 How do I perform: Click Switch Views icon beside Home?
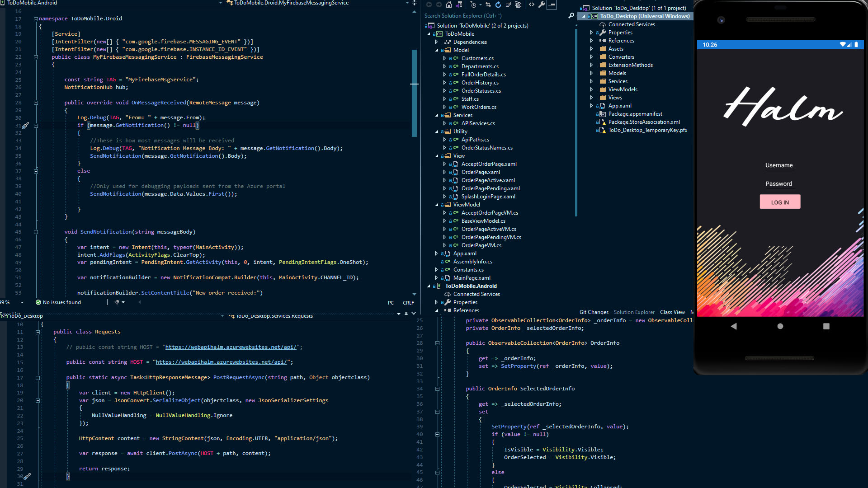pos(459,5)
